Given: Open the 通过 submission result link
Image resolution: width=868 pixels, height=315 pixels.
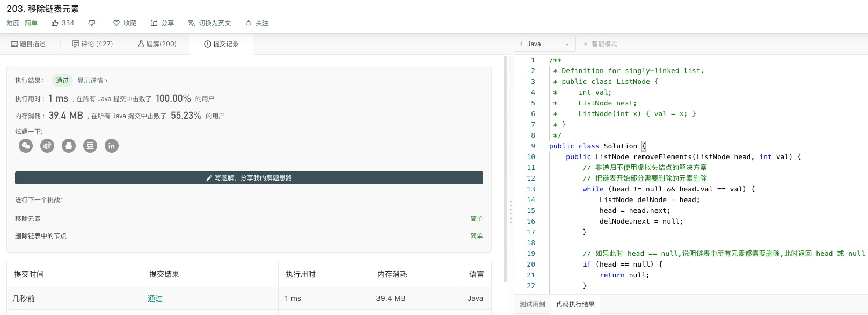Looking at the screenshot, I should 155,298.
